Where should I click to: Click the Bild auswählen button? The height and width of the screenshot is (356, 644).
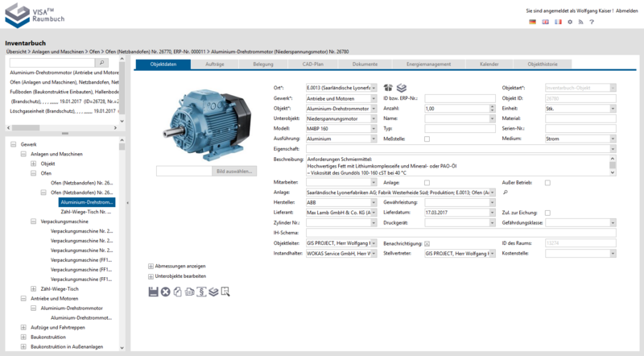tap(234, 172)
